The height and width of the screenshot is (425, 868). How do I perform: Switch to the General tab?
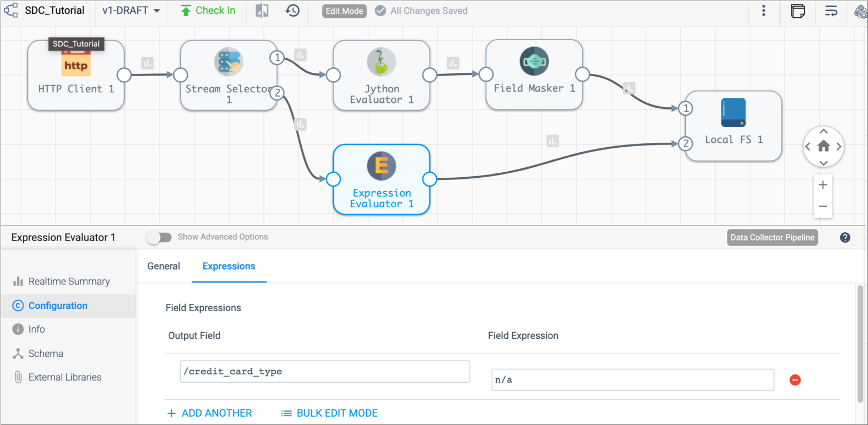tap(163, 266)
